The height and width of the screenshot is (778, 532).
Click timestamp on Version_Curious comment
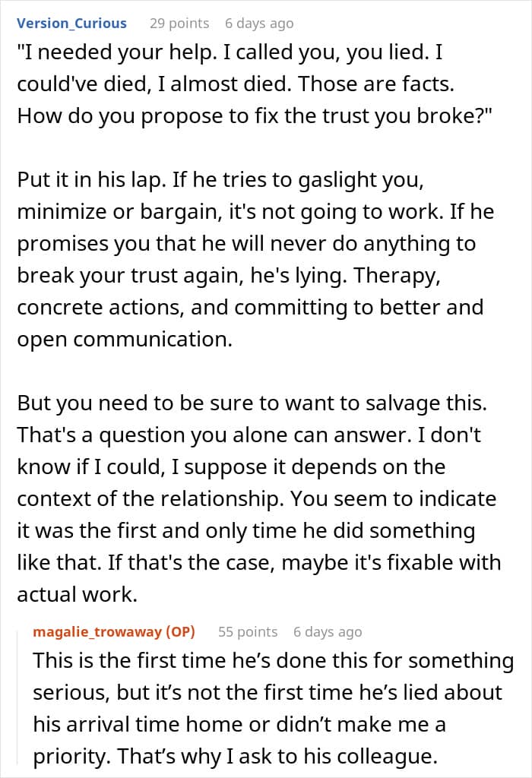tap(258, 23)
